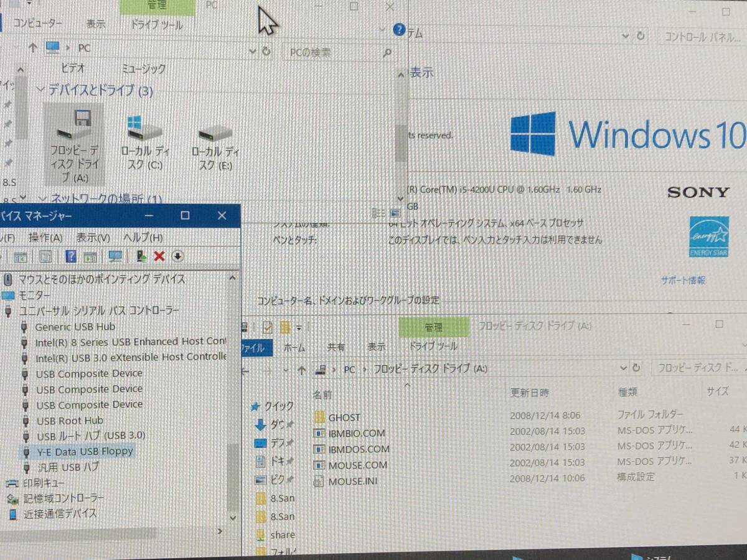Screen dimensions: 747x560
Task: Click the sort chevron above file list
Action: (x=408, y=385)
